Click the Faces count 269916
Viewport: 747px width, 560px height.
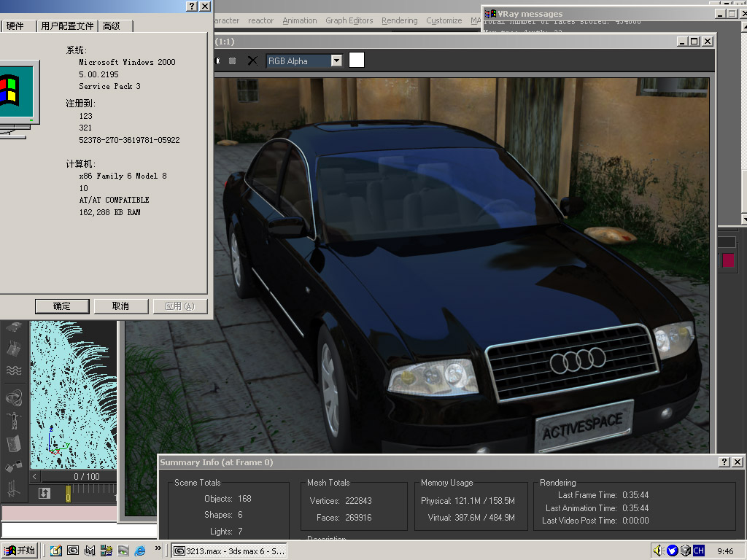358,518
